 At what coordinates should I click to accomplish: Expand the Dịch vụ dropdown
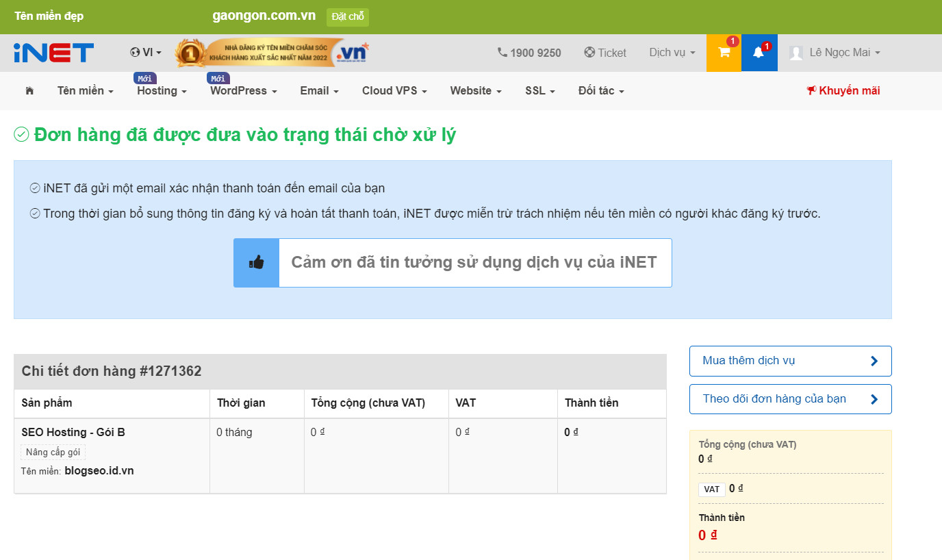coord(672,53)
